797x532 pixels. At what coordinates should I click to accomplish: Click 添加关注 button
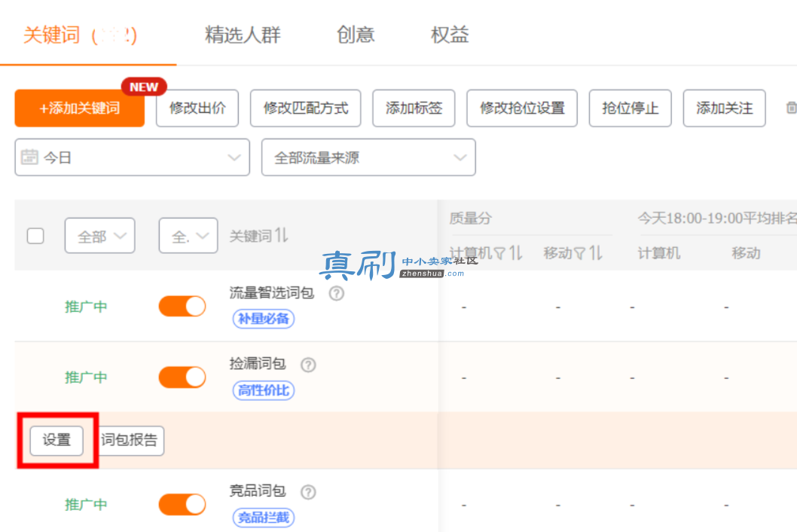(x=725, y=108)
